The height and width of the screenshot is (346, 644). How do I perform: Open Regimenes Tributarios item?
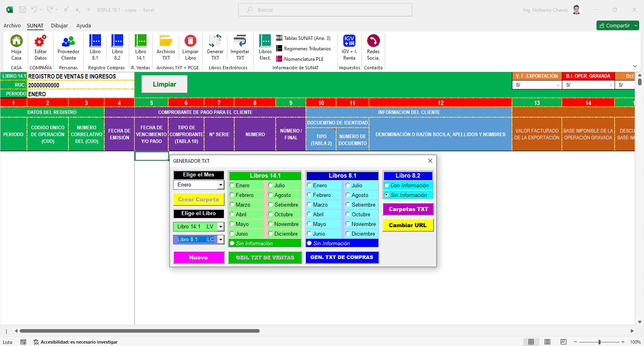tap(303, 48)
